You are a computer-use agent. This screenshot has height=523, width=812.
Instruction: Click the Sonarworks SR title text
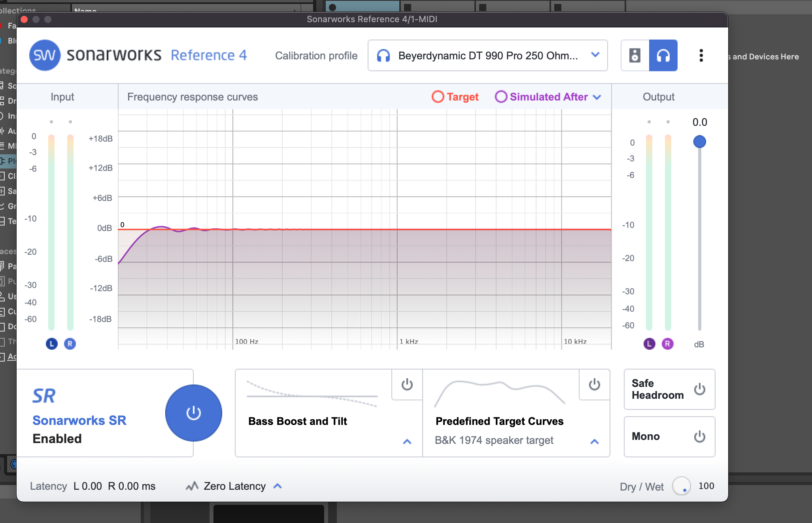coord(79,421)
